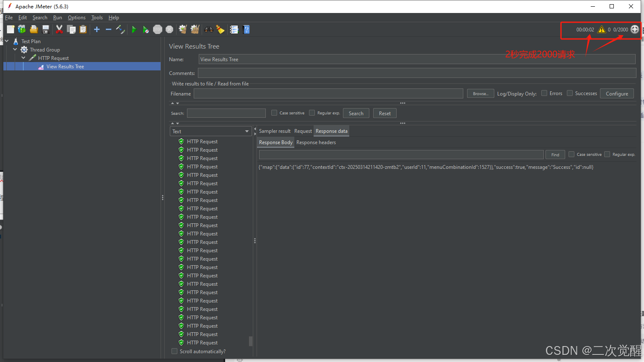Open the Text renderer dropdown
Screen dimensions: 644x362
pos(210,131)
